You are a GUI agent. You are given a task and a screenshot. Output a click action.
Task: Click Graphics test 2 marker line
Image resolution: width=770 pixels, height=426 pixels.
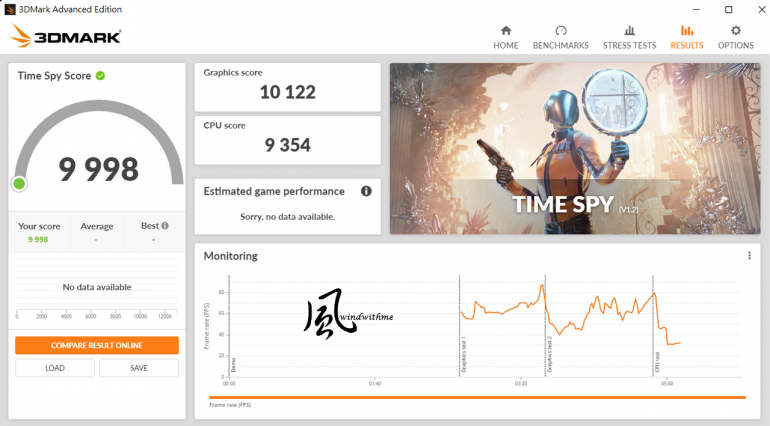(545, 325)
